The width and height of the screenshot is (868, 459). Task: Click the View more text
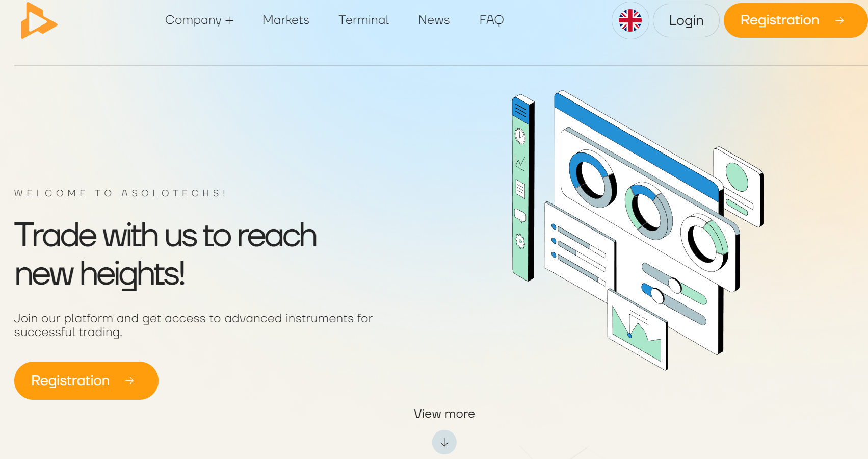click(444, 414)
